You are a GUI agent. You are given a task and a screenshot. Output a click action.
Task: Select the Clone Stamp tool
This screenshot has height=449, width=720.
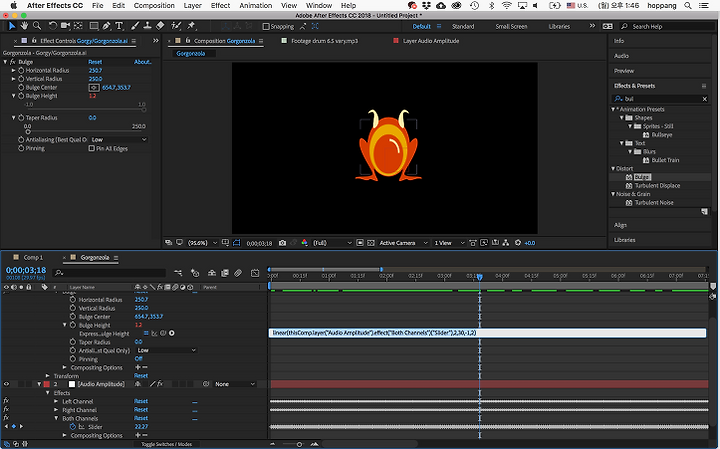coord(147,26)
